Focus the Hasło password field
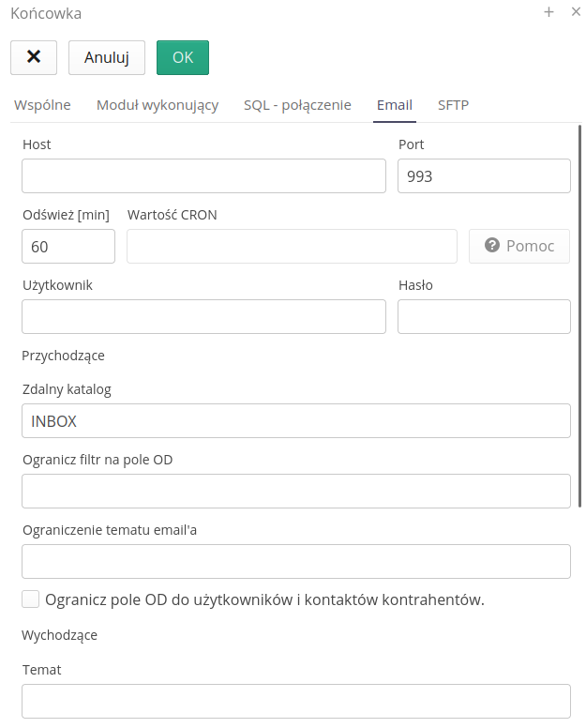 [484, 316]
